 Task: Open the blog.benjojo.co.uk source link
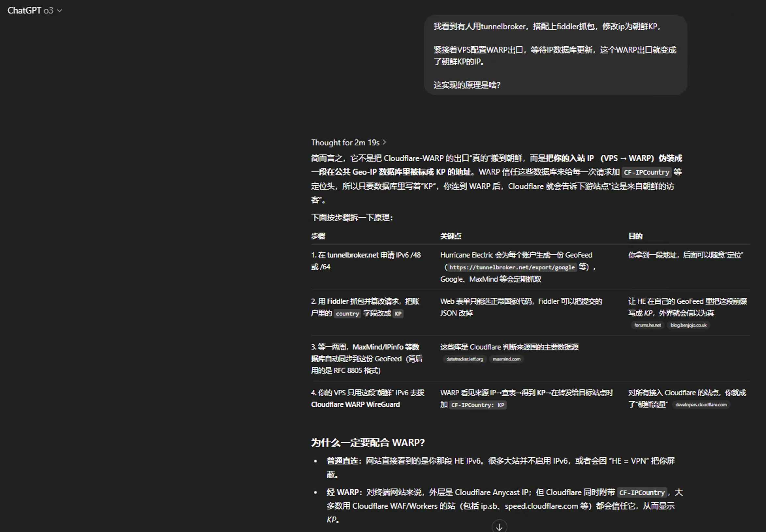click(x=688, y=325)
